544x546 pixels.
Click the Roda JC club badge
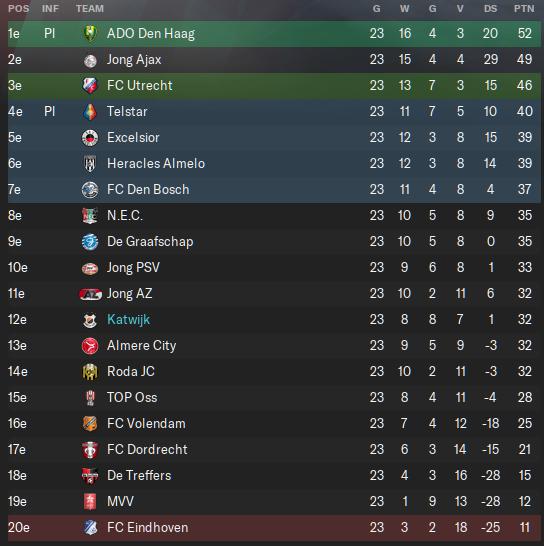point(90,372)
